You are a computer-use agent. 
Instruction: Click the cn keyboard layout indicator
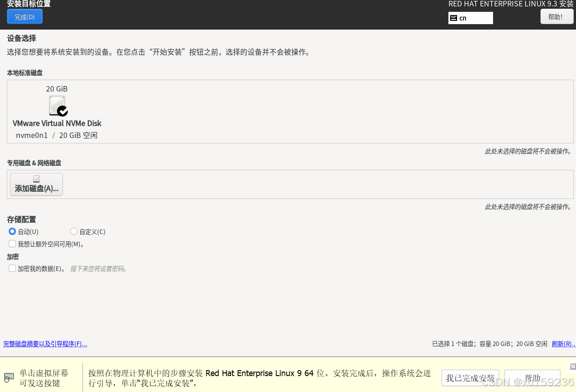pyautogui.click(x=470, y=18)
